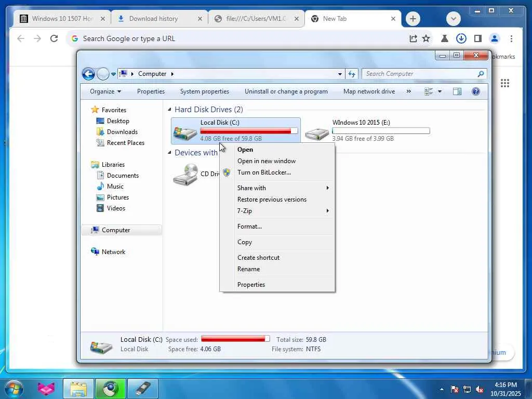The image size is (532, 399).
Task: Click the refresh button beside address bar
Action: click(352, 74)
